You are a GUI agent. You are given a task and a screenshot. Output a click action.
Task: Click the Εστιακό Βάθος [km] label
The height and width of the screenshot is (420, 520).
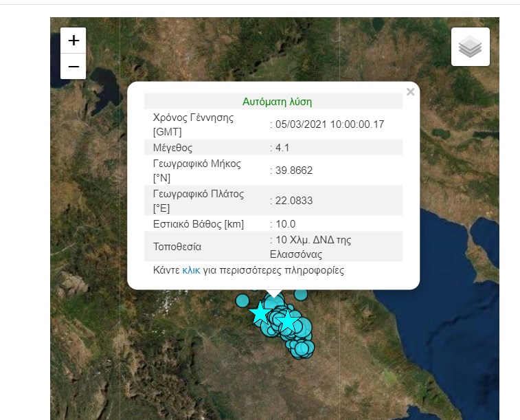[198, 224]
